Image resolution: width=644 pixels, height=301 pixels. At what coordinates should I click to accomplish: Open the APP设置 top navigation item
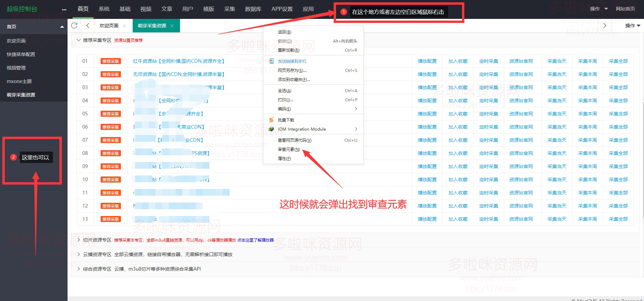pyautogui.click(x=282, y=9)
